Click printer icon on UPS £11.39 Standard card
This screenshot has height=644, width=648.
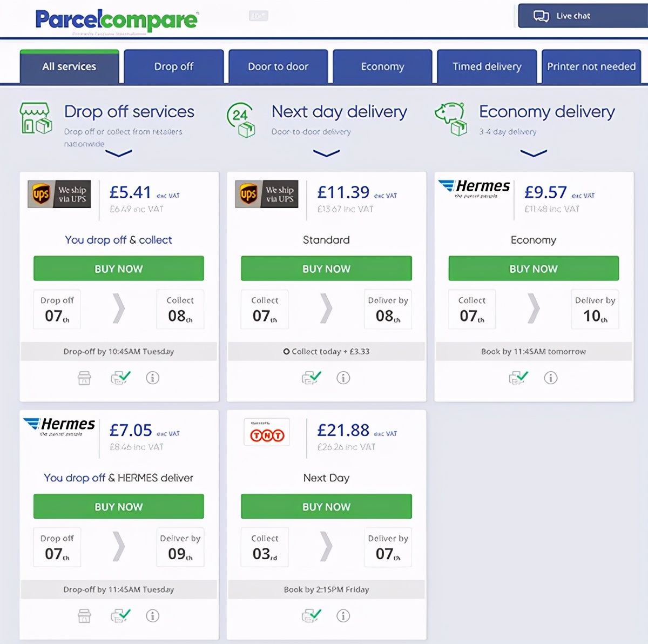(311, 377)
